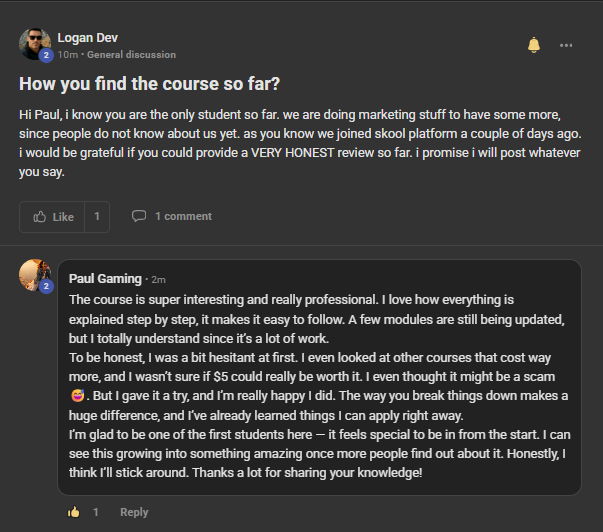Open the General discussion category link
Screen dimensions: 603x532
point(131,55)
